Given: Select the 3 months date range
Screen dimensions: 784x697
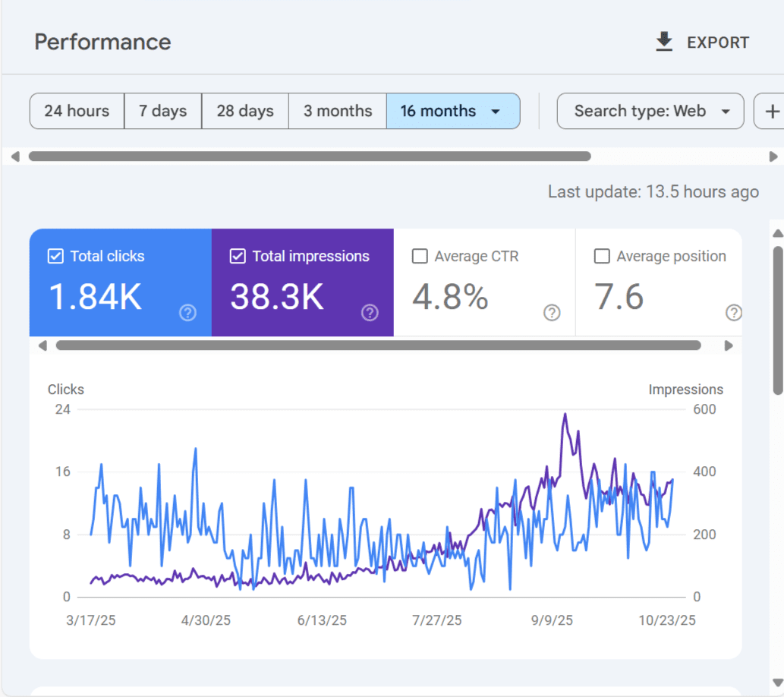Looking at the screenshot, I should (338, 112).
